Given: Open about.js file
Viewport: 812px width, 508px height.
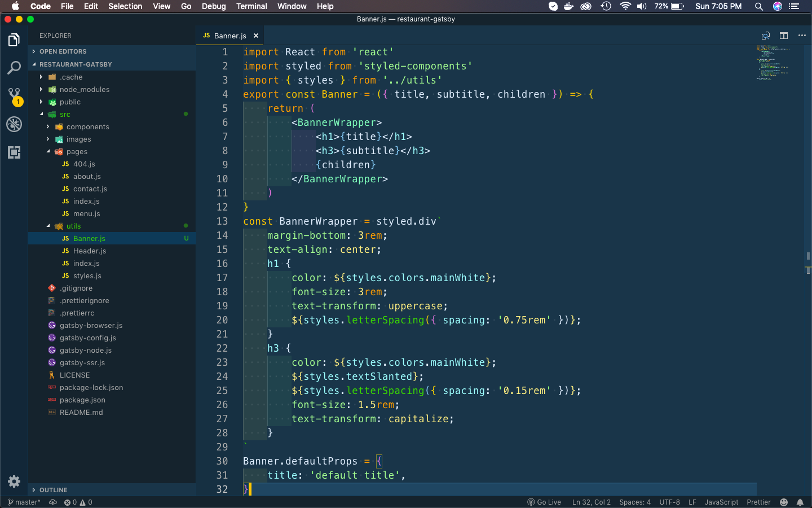Looking at the screenshot, I should (x=112, y=177).
